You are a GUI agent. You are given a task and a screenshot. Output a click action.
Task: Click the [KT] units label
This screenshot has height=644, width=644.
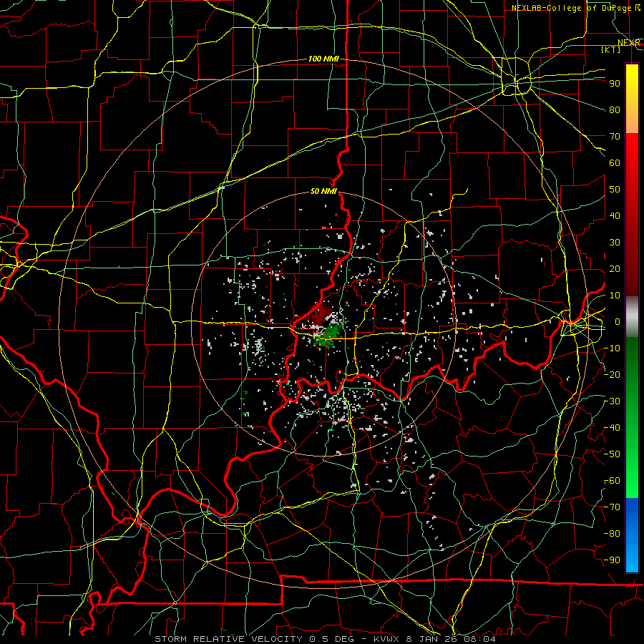pyautogui.click(x=611, y=49)
